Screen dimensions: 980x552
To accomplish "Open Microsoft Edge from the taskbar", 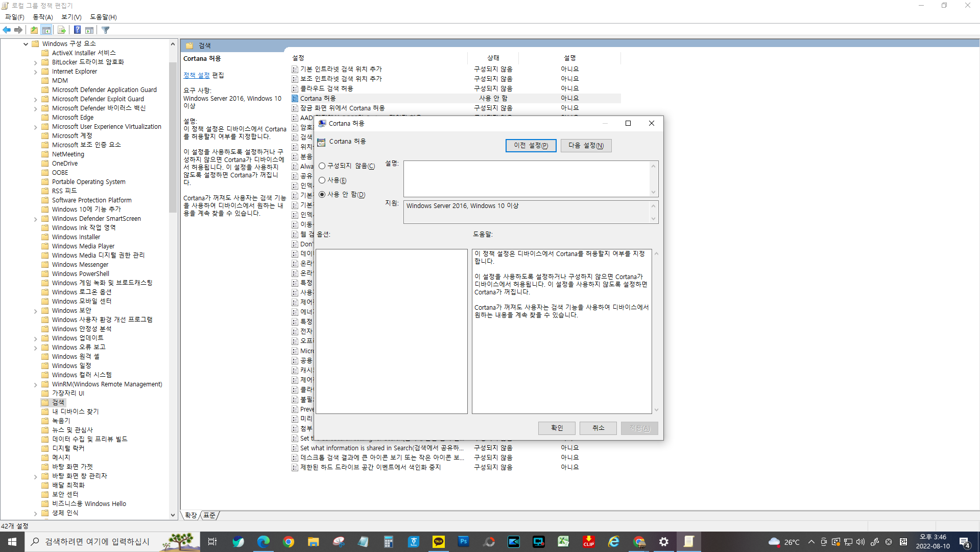I will pos(263,542).
